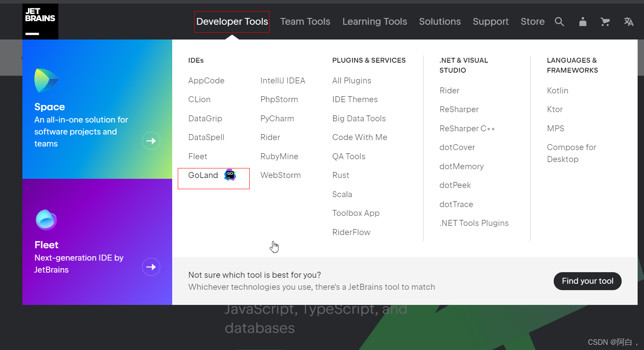Viewport: 644px width, 350px height.
Task: Open the Kotlin link
Action: pyautogui.click(x=557, y=91)
